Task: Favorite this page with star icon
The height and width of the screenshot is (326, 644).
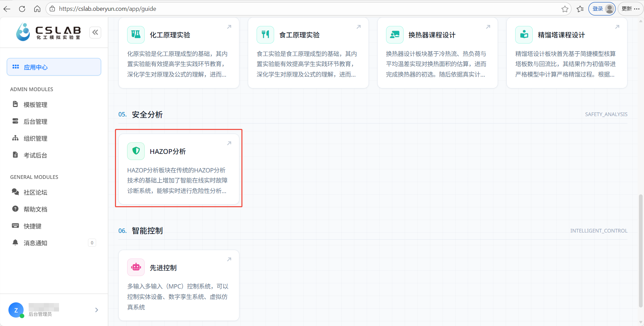Action: click(x=565, y=9)
